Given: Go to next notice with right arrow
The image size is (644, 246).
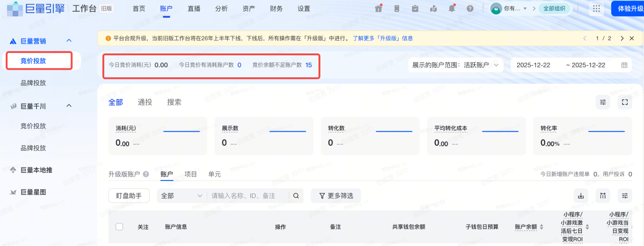Looking at the screenshot, I should click(x=622, y=38).
